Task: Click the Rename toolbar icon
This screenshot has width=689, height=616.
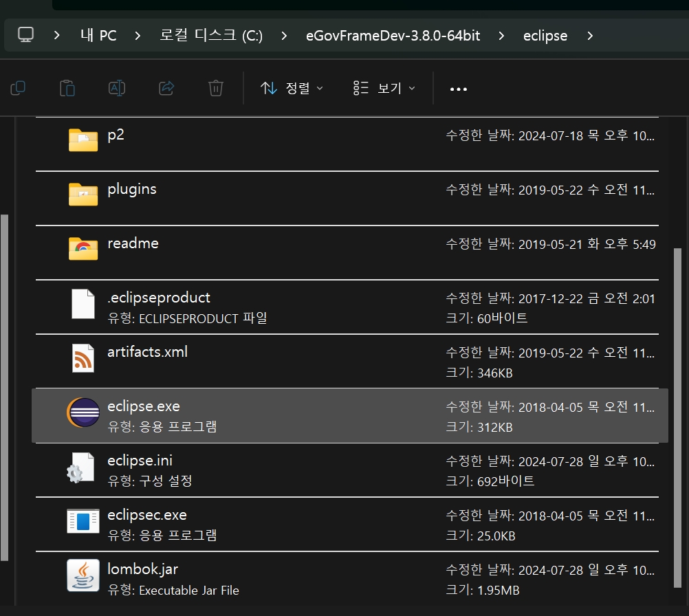Action: 117,88
